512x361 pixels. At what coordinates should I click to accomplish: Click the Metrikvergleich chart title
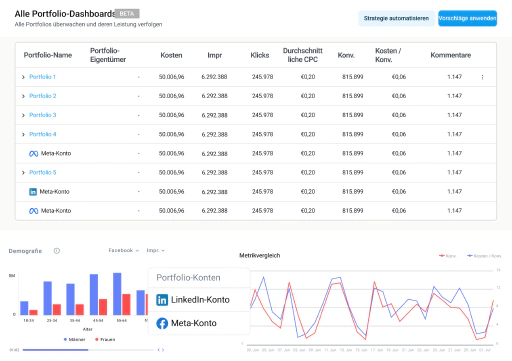click(x=260, y=256)
